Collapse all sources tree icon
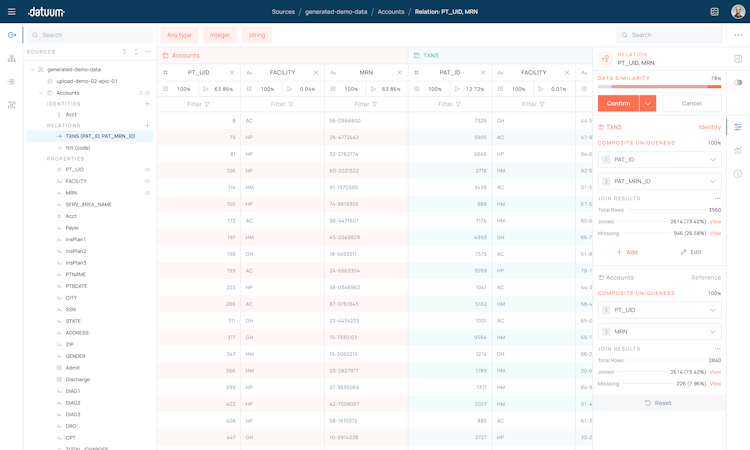This screenshot has height=450, width=750. 124,52
